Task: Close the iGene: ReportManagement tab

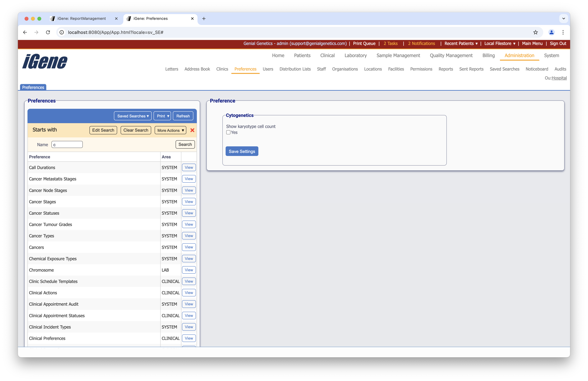Action: click(116, 19)
